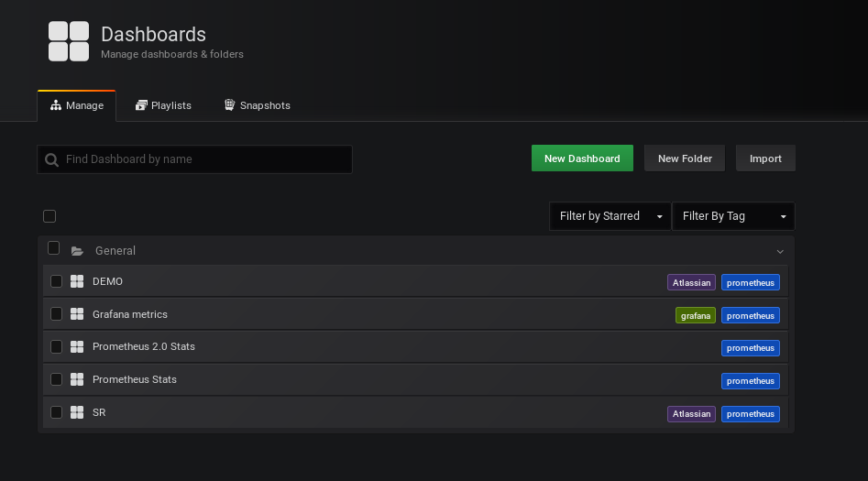868x481 pixels.
Task: Click the search magnifier icon
Action: click(x=51, y=160)
